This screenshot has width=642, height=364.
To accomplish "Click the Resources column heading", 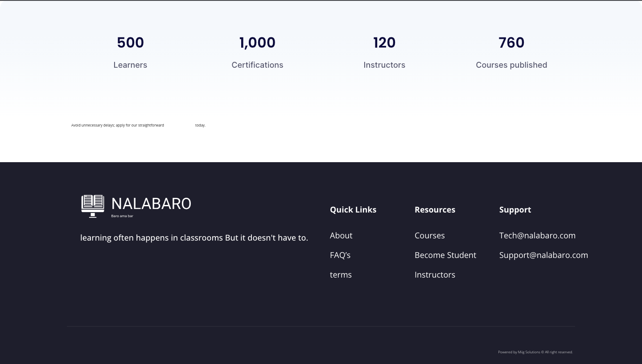I will click(435, 209).
